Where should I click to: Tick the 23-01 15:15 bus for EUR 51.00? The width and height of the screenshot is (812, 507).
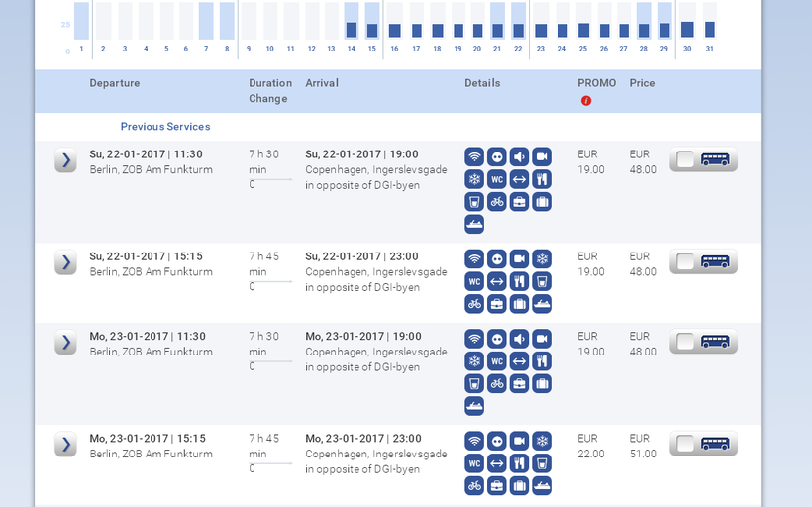(x=683, y=445)
